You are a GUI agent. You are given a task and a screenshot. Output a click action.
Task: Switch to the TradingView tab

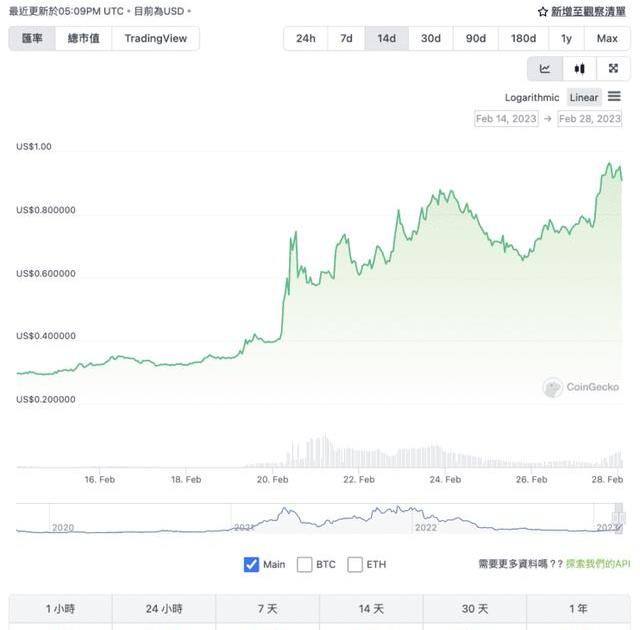pos(156,38)
